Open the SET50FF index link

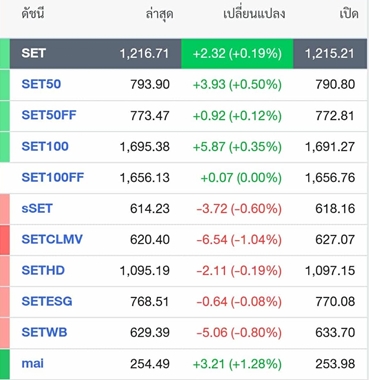pos(49,115)
